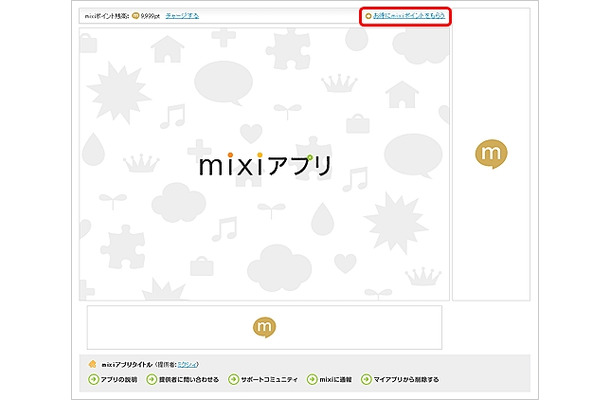Viewport: 610px width, 400px height.
Task: Open the アプリの説明 link
Action: (113, 379)
